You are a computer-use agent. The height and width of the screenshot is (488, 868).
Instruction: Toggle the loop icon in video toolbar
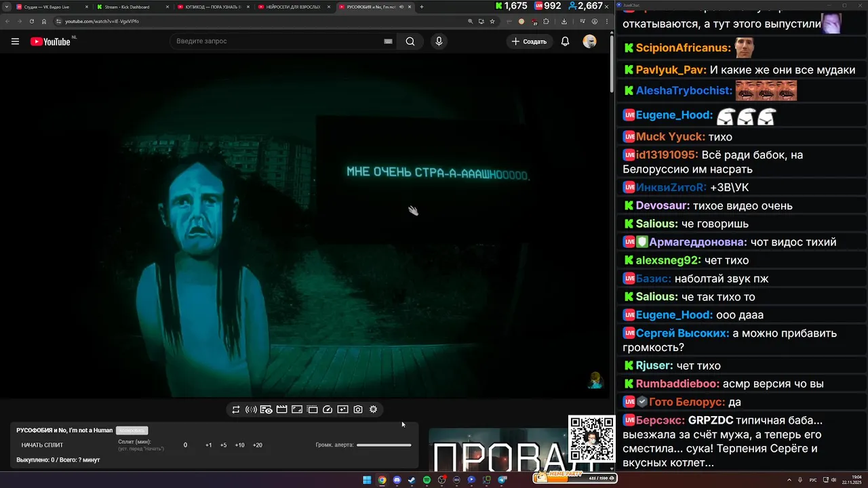point(236,409)
